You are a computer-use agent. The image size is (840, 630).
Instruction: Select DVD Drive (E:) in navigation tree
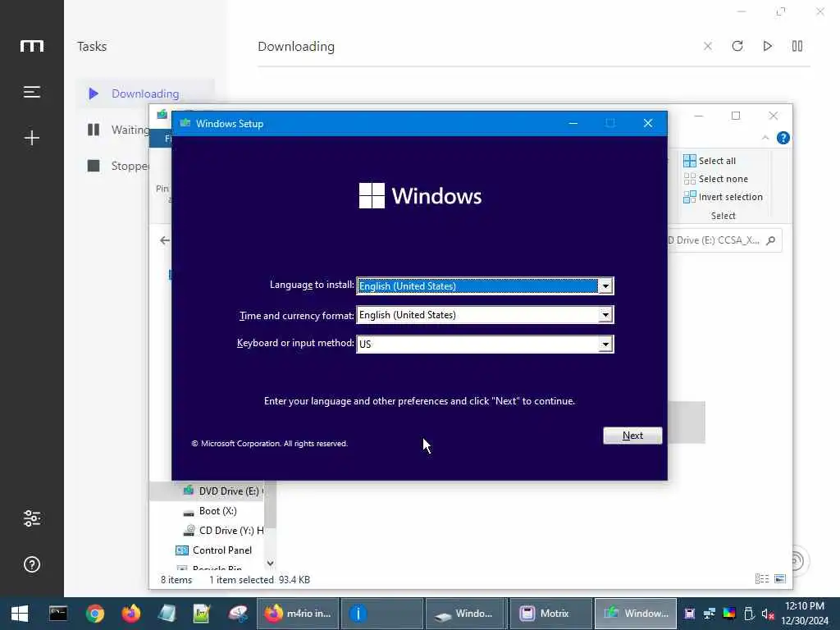pos(222,491)
